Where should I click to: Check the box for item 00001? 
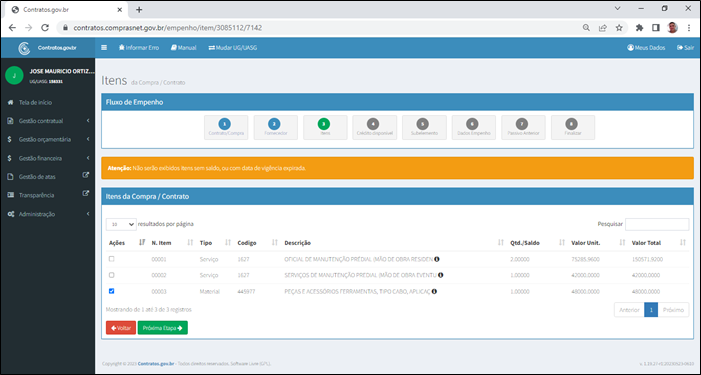(112, 259)
